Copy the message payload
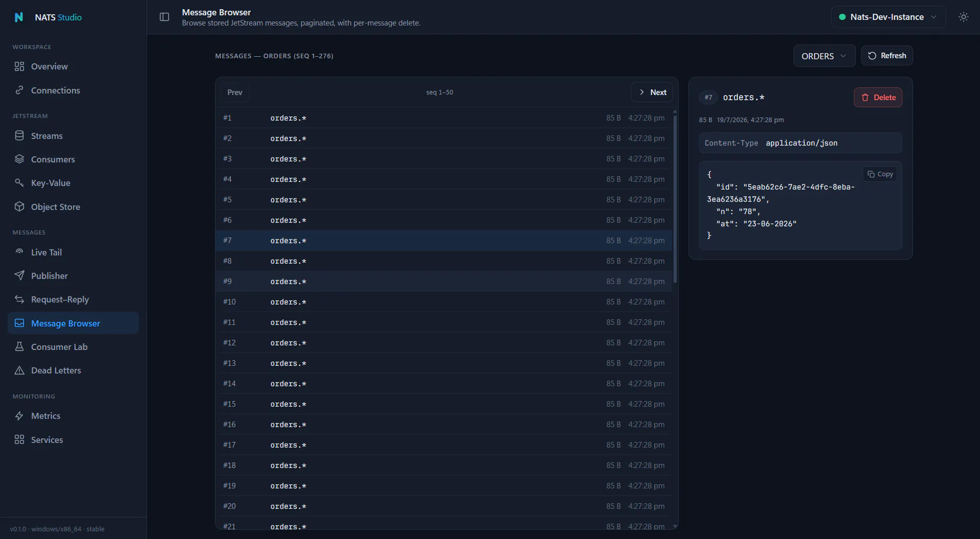The image size is (980, 539). (x=880, y=174)
